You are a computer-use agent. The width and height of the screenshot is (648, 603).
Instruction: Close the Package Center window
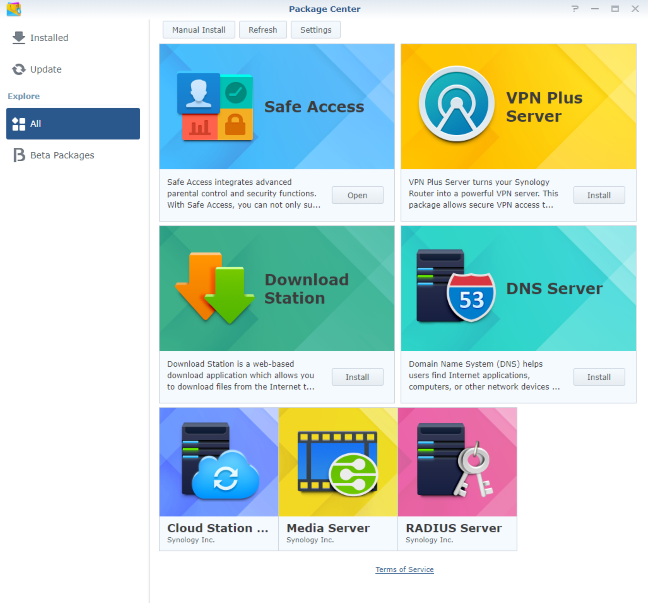click(635, 9)
